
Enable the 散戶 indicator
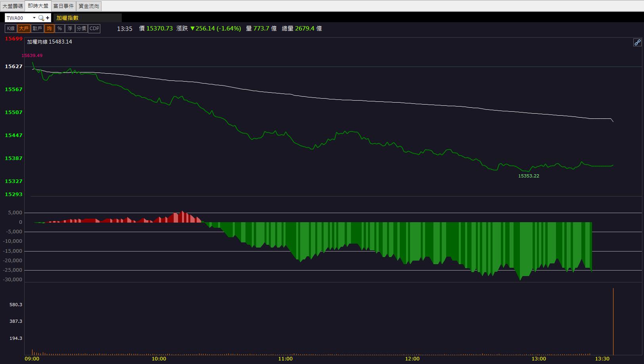(37, 29)
